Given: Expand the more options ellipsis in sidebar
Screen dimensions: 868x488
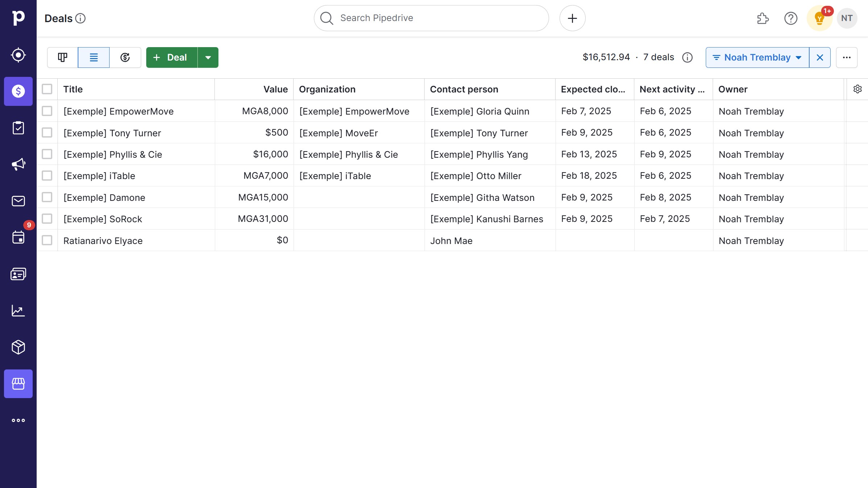Looking at the screenshot, I should coord(18,420).
